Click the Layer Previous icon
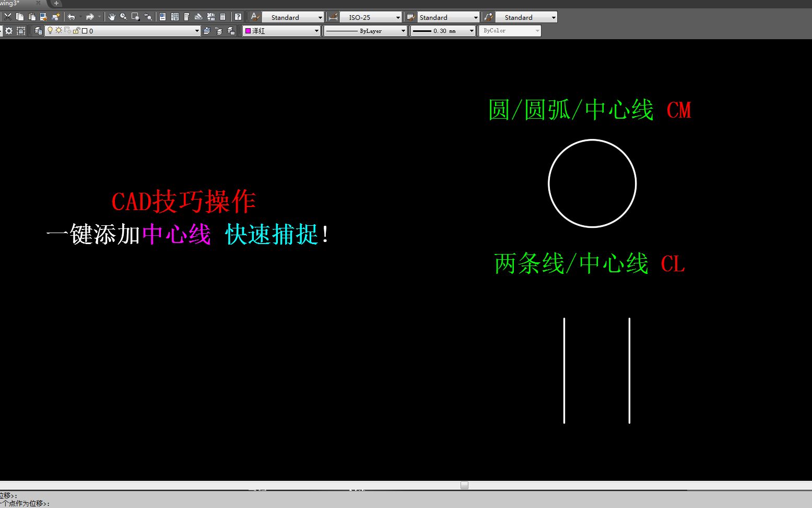Image resolution: width=812 pixels, height=508 pixels. point(219,31)
